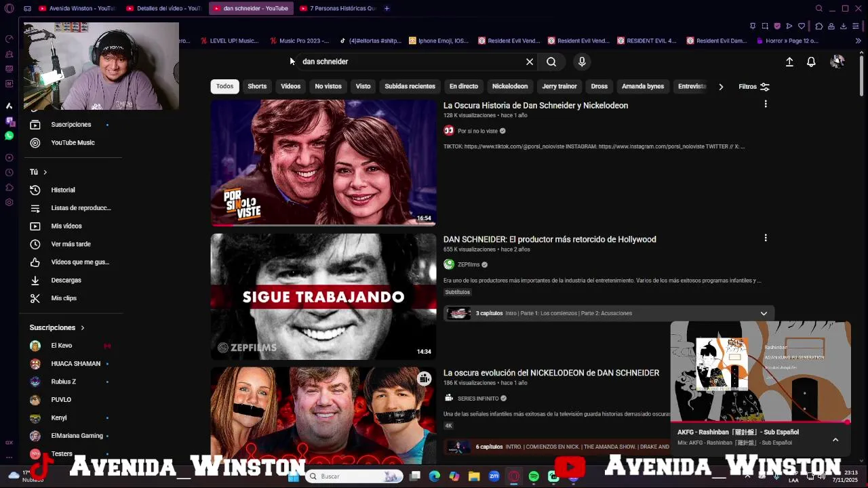Clear the search box with the X icon

click(530, 62)
